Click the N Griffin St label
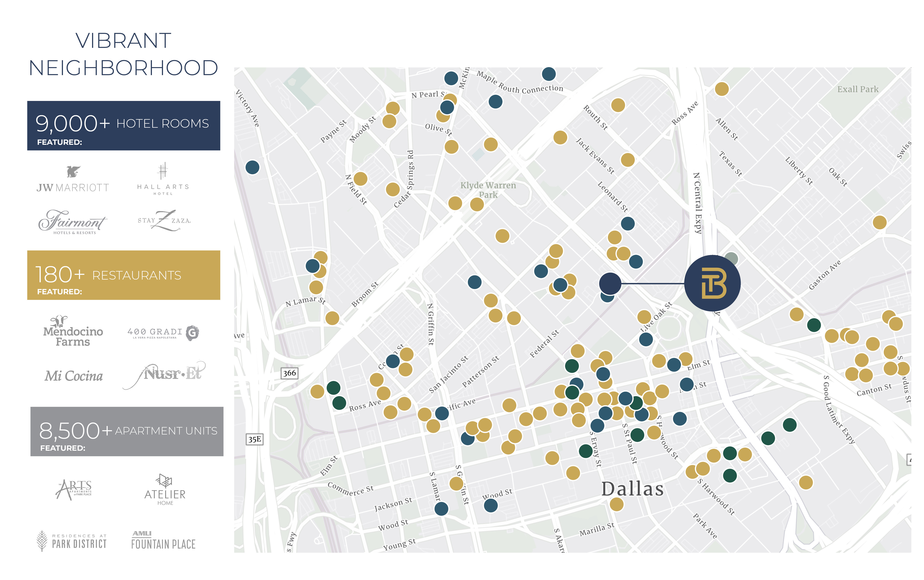Image resolution: width=924 pixels, height=580 pixels. point(431,324)
